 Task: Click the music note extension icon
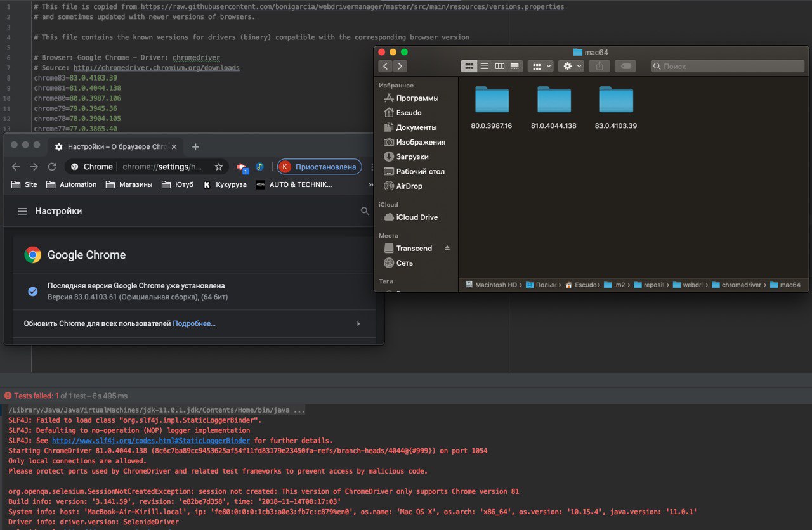point(259,167)
